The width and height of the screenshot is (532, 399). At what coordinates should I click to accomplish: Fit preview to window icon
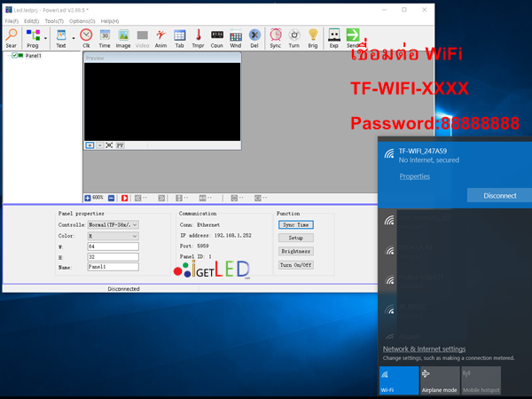click(109, 145)
